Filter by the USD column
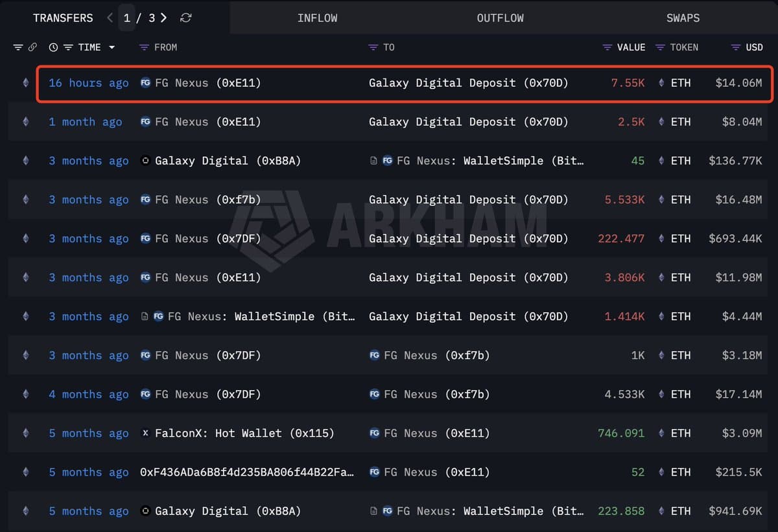 [x=735, y=47]
